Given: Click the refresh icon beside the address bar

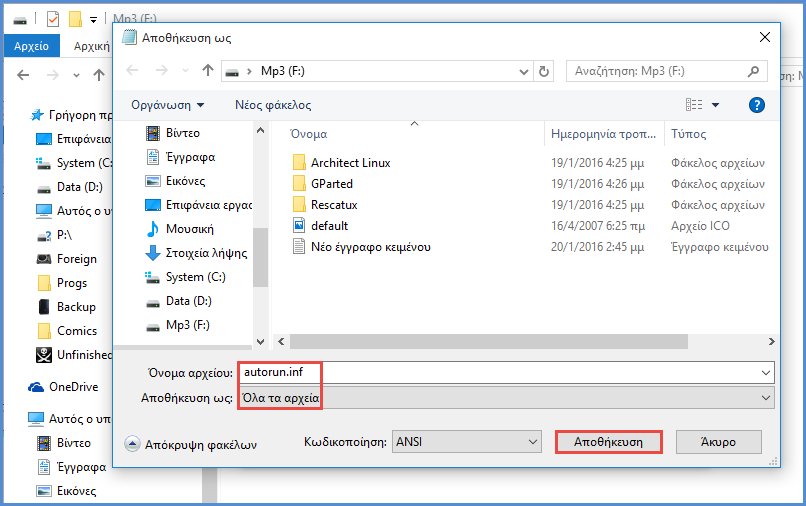Looking at the screenshot, I should 543,71.
